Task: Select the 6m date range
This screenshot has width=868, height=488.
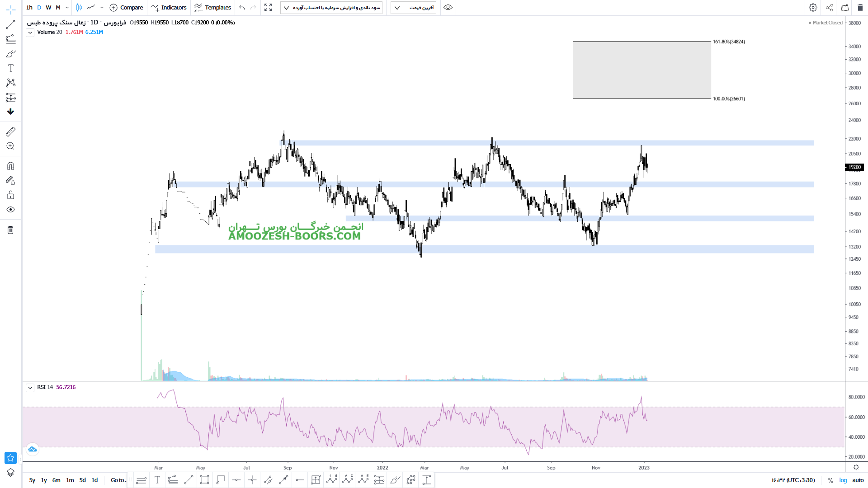Action: (x=56, y=480)
